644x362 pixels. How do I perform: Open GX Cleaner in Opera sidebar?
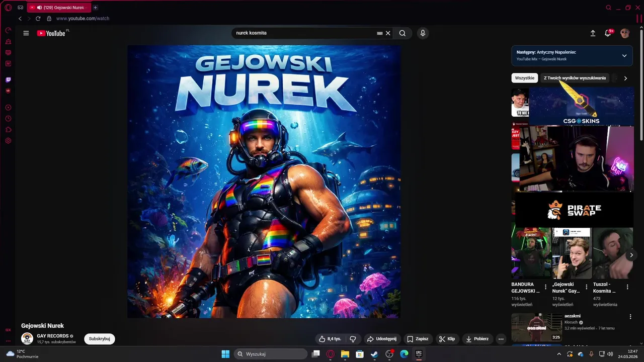[8, 41]
